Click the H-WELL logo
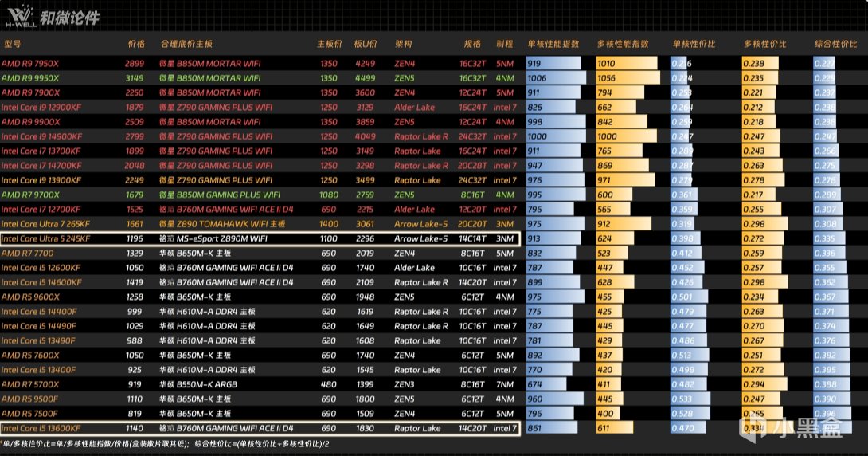This screenshot has height=456, width=868. point(21,15)
